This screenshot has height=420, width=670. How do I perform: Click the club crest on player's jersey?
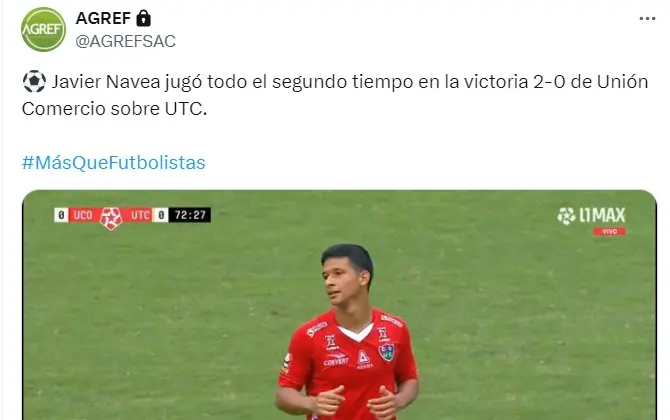click(386, 352)
